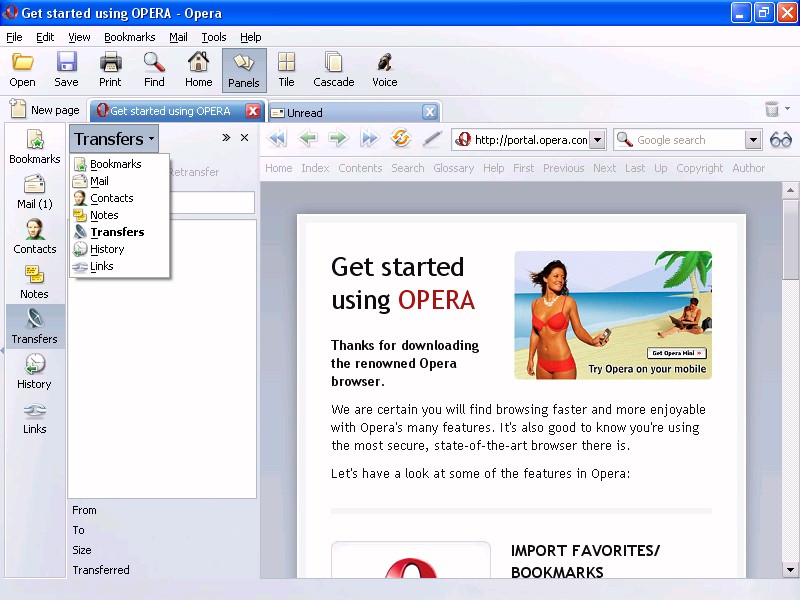Viewport: 800px width, 600px height.
Task: Select Notes from the panel dropdown list
Action: pos(104,215)
